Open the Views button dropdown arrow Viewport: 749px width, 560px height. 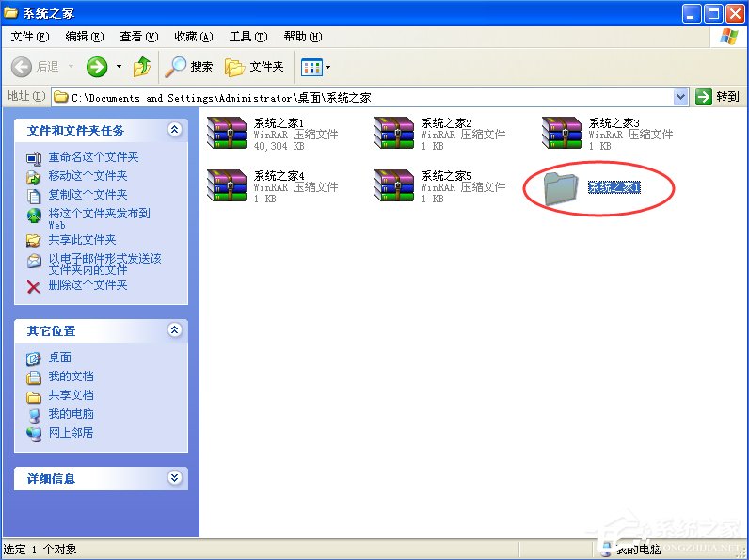327,68
